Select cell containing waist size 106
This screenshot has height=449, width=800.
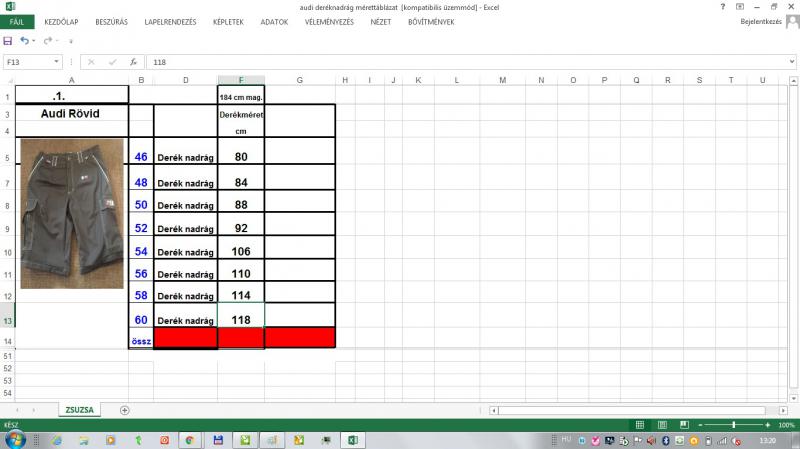coord(240,251)
